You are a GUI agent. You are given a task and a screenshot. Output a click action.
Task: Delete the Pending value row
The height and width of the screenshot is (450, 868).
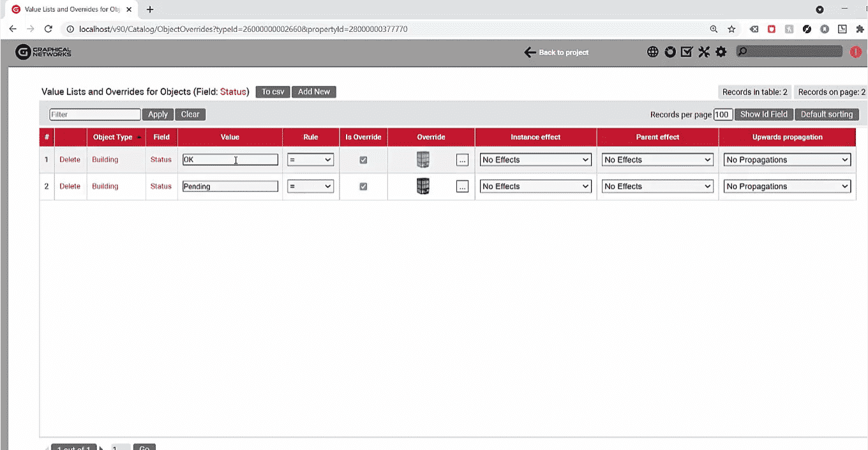pyautogui.click(x=70, y=186)
